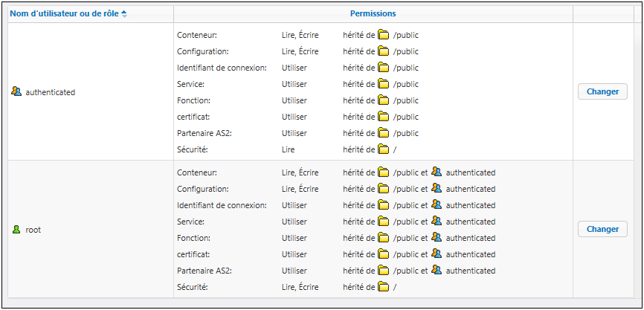The height and width of the screenshot is (310, 644).
Task: Click group icon in root Service row
Action: click(437, 222)
